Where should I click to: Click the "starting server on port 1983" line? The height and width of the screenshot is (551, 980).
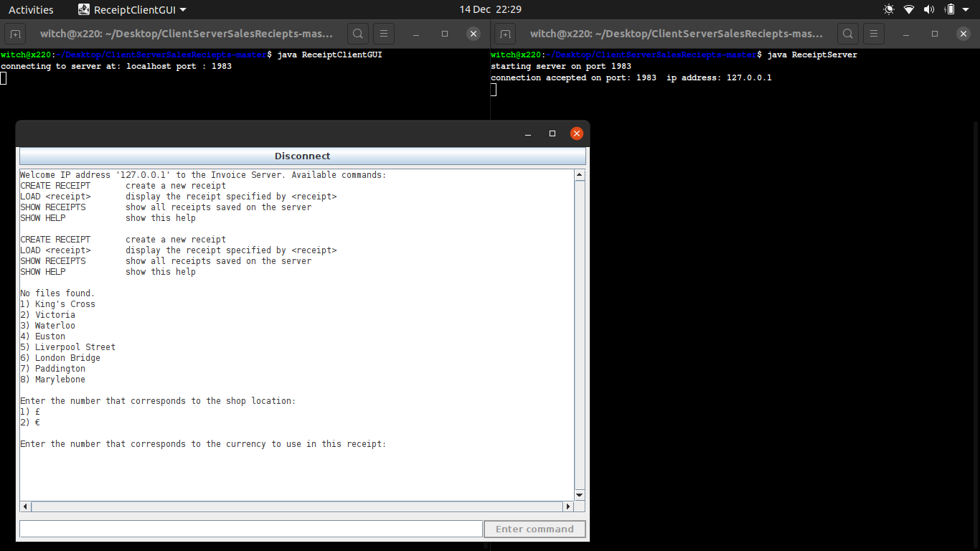point(561,66)
